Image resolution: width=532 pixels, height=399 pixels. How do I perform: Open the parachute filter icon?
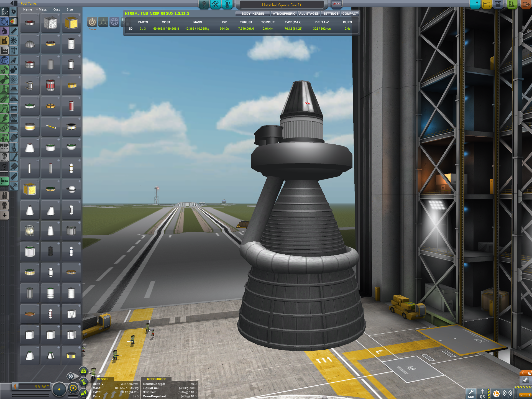click(x=4, y=109)
